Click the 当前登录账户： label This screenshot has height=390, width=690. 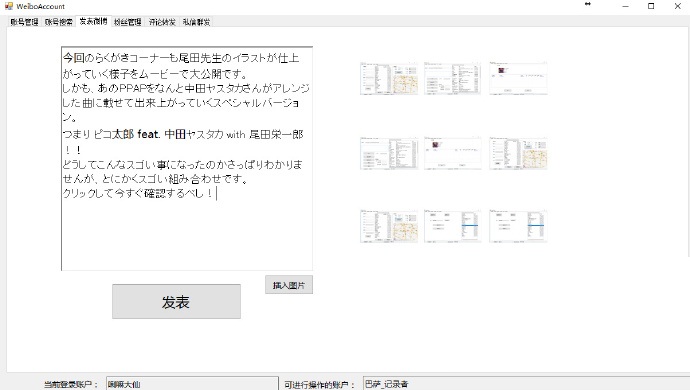(70, 385)
